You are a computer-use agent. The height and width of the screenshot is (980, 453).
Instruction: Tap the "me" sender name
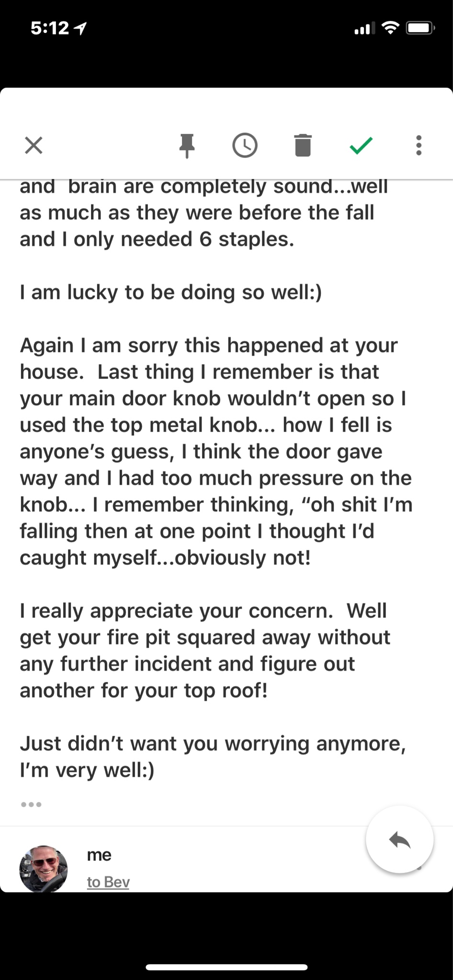pyautogui.click(x=99, y=855)
